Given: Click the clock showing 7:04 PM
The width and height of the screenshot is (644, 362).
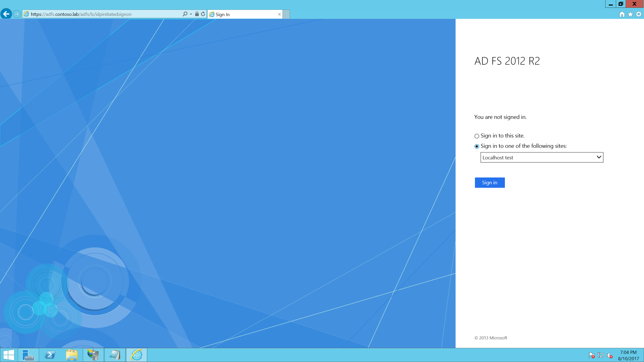Looking at the screenshot, I should tap(628, 352).
